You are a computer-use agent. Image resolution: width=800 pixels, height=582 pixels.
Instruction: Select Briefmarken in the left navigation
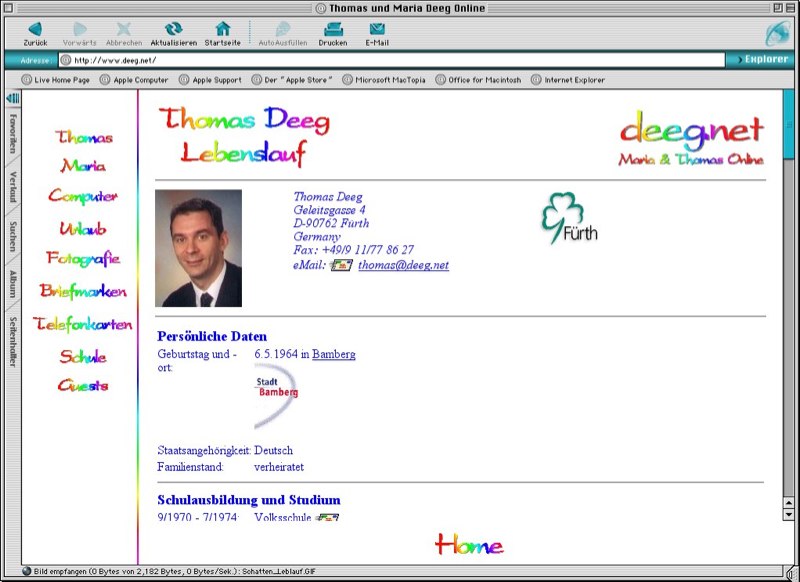point(83,291)
